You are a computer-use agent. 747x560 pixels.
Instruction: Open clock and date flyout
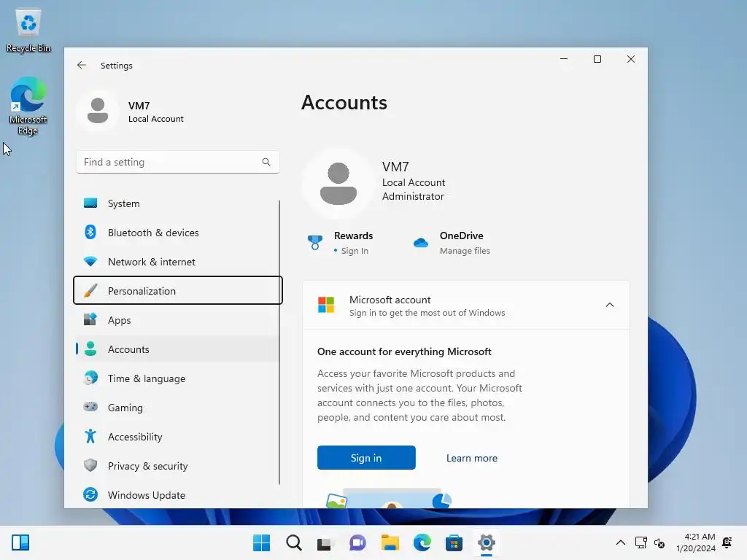[x=695, y=542]
